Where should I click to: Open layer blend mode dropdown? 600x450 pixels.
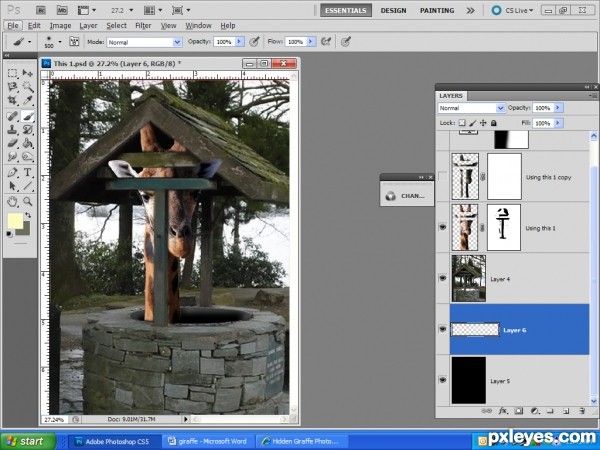point(500,108)
